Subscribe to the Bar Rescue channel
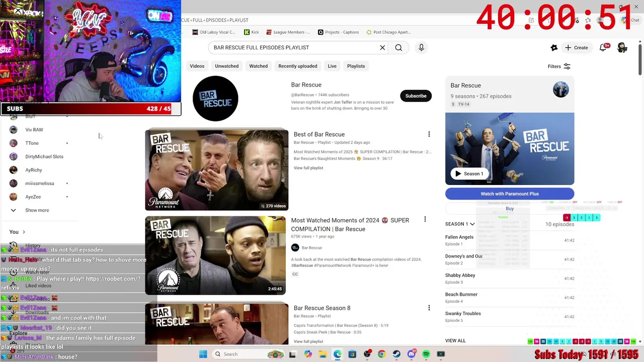Viewport: 644px width, 362px height. point(416,96)
